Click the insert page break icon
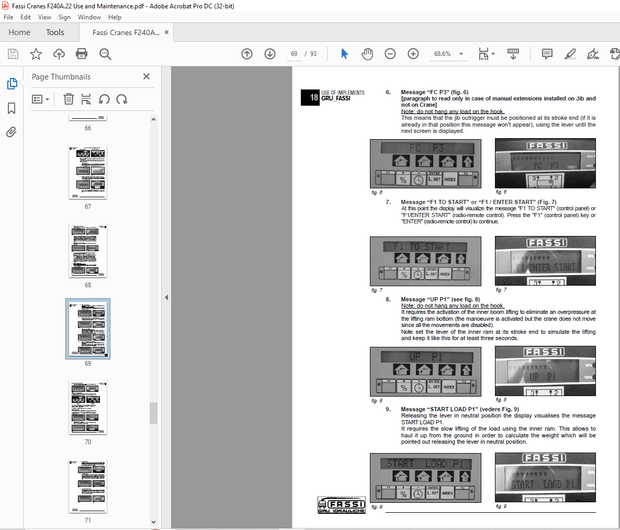Screen dimensions: 620x530 pyautogui.click(x=86, y=99)
